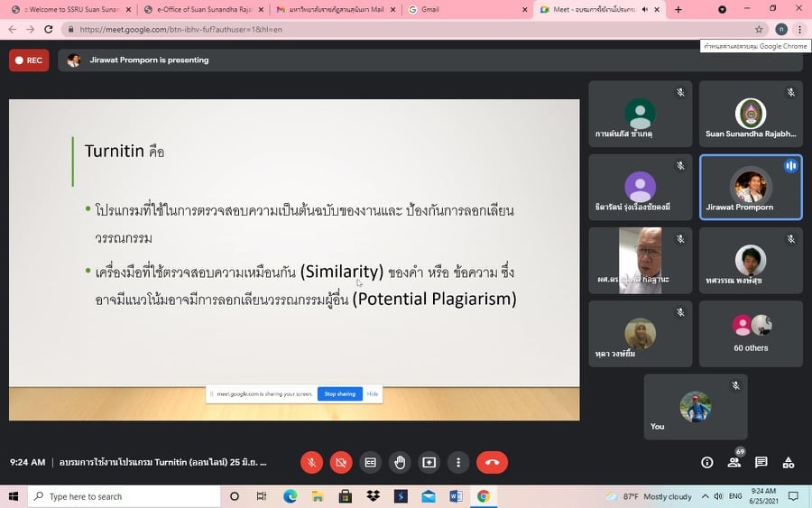Show hidden icons in the system tray
Image resolution: width=812 pixels, height=508 pixels.
[599, 496]
